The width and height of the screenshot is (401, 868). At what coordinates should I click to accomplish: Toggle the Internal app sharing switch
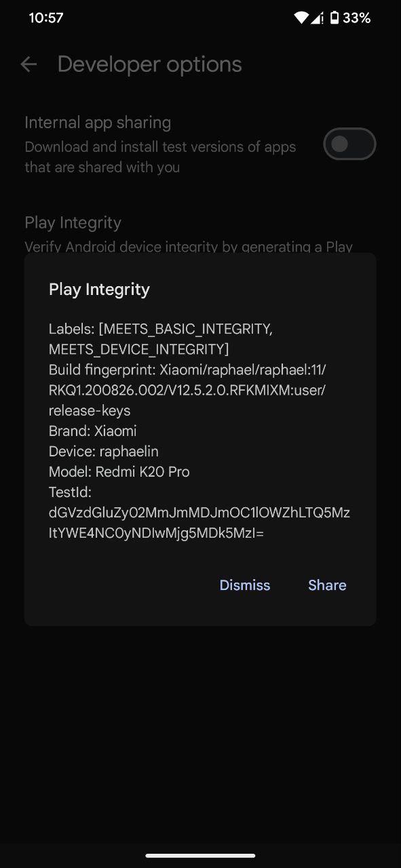[349, 144]
